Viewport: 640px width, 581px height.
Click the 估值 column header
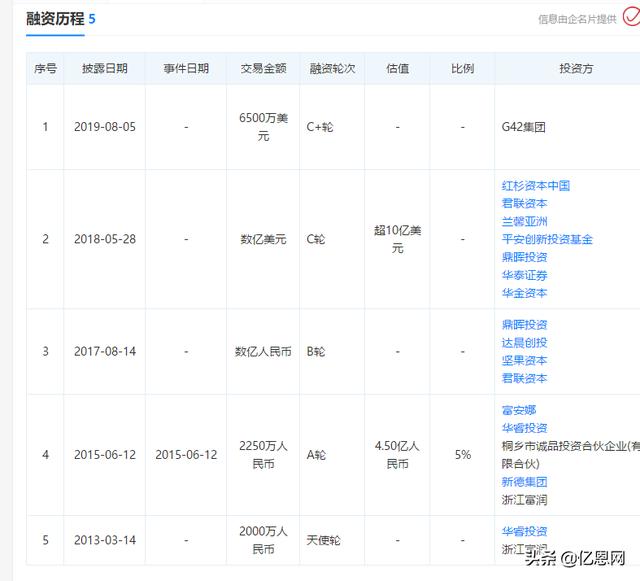click(x=398, y=68)
